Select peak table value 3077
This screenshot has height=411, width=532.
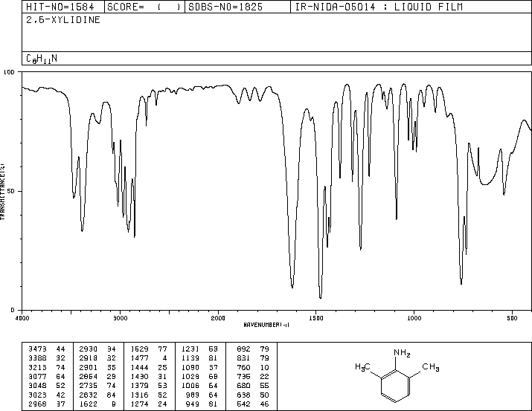[38, 376]
